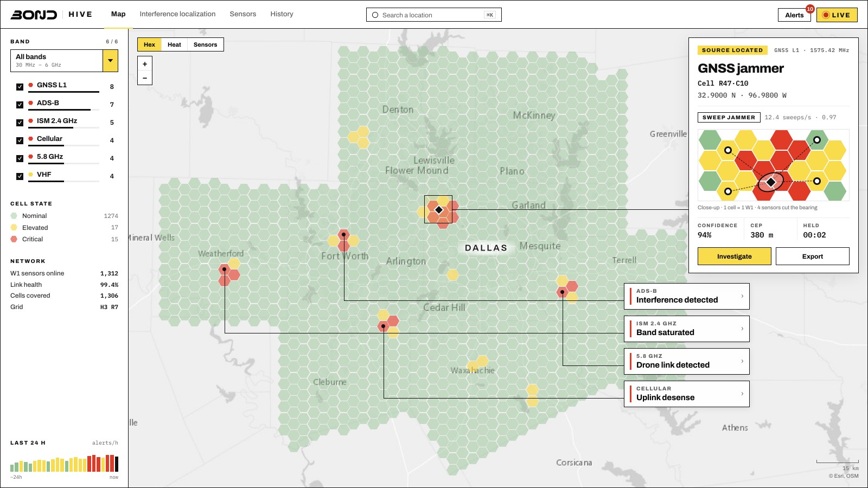This screenshot has height=488, width=868.
Task: Switch map layer to Sensors view
Action: [205, 44]
